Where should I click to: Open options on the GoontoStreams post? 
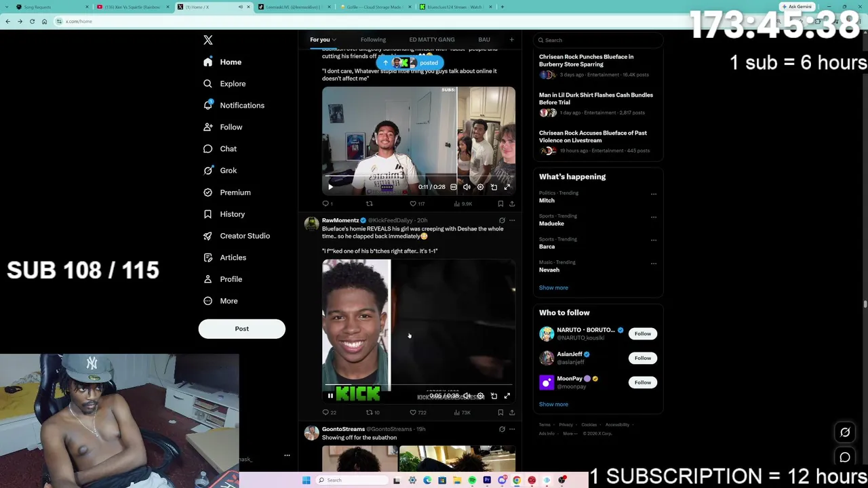point(512,429)
